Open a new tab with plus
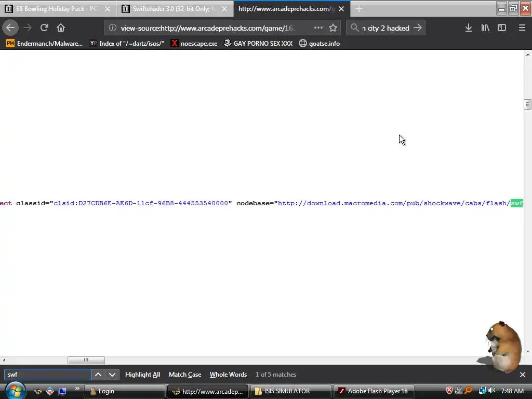Screen dimensions: 532x399 [x=359, y=8]
